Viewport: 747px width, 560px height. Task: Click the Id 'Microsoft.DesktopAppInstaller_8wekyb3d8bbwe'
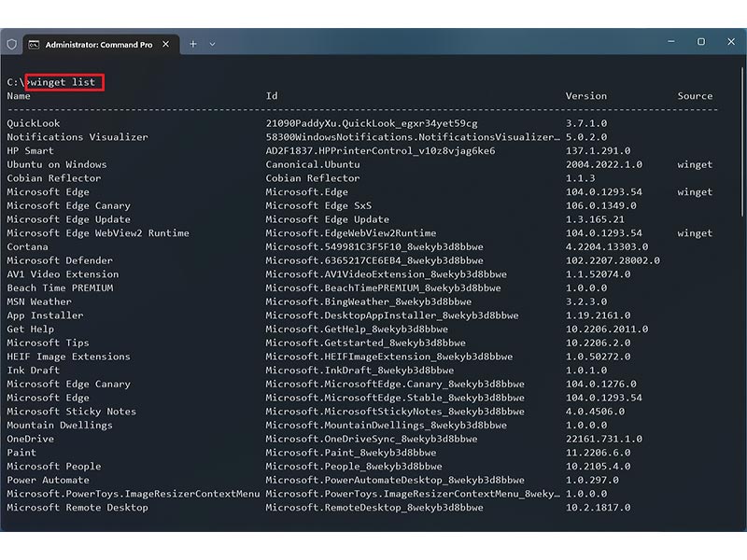392,315
